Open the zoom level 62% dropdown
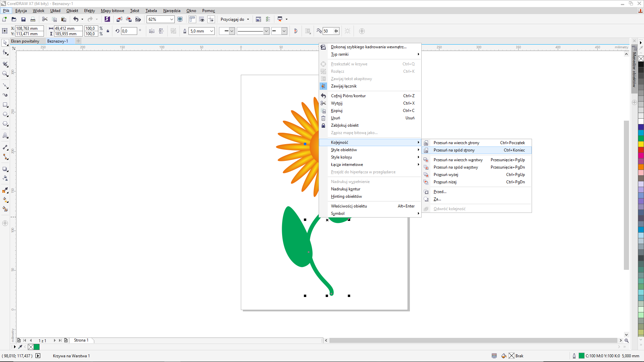The height and width of the screenshot is (362, 644). [x=171, y=19]
